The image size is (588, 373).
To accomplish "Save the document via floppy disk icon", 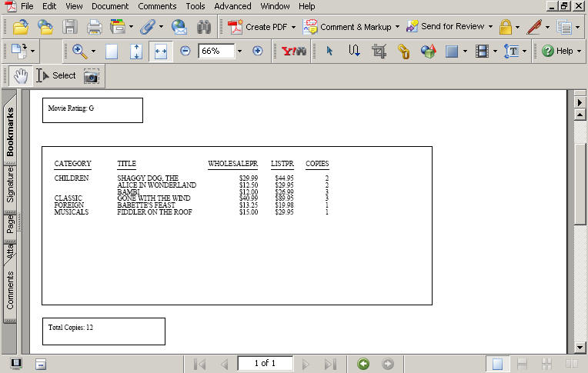I will coord(70,27).
